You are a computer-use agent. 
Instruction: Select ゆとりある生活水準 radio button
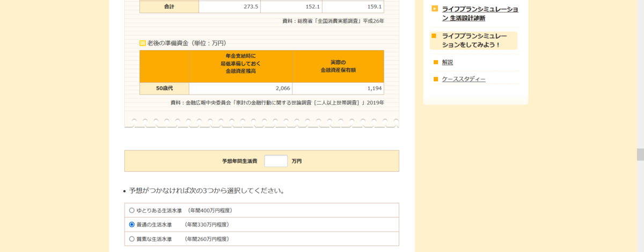tap(131, 210)
